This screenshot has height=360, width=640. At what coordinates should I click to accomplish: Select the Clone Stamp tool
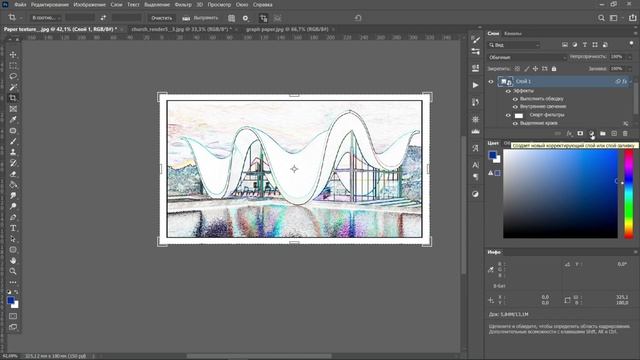pyautogui.click(x=13, y=152)
